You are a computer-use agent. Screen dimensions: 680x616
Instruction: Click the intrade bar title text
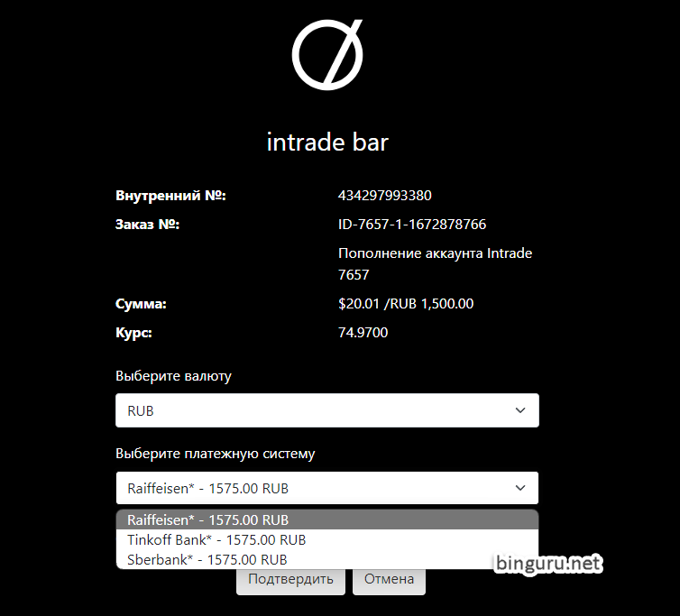point(327,143)
